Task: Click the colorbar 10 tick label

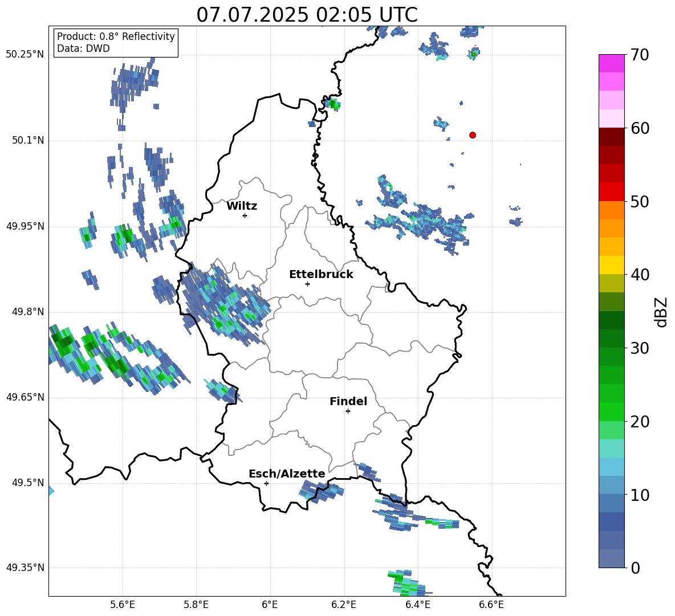Action: tap(640, 495)
